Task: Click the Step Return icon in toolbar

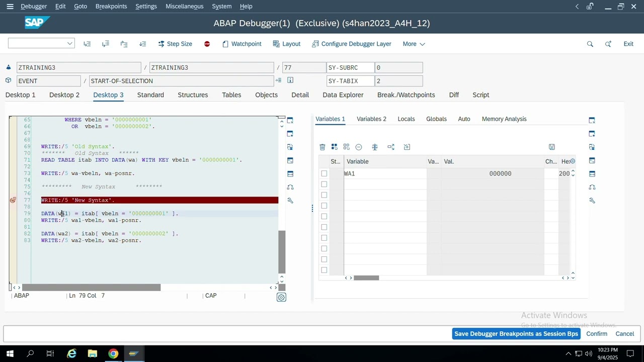Action: [124, 44]
